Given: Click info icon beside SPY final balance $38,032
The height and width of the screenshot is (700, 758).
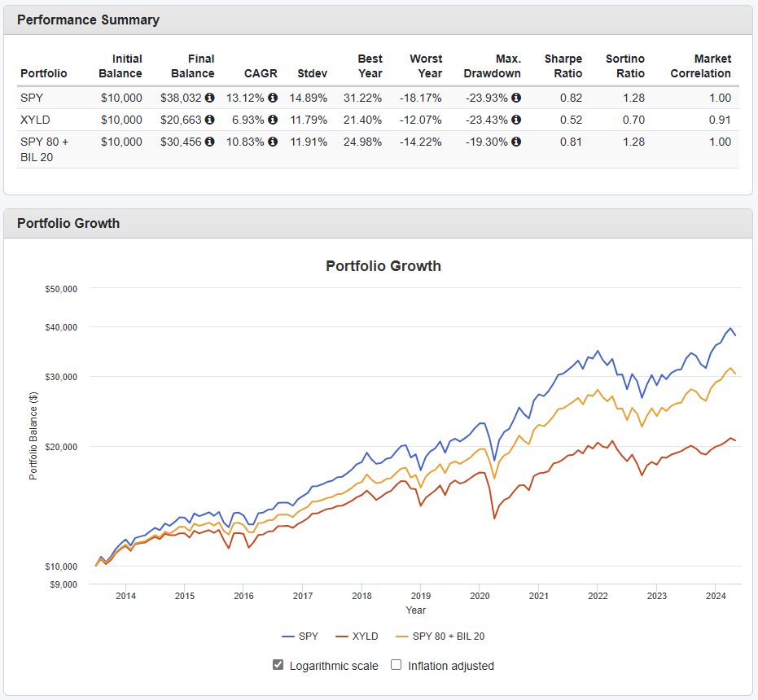Looking at the screenshot, I should (x=209, y=98).
